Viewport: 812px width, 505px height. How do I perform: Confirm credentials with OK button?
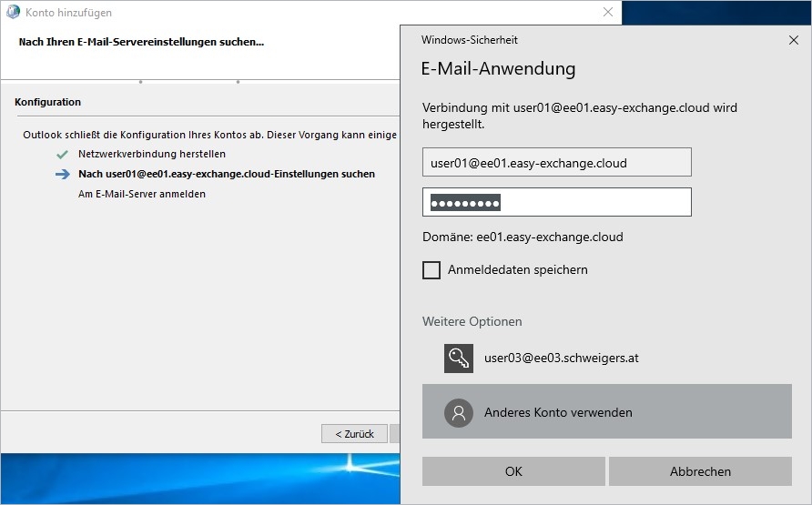513,470
